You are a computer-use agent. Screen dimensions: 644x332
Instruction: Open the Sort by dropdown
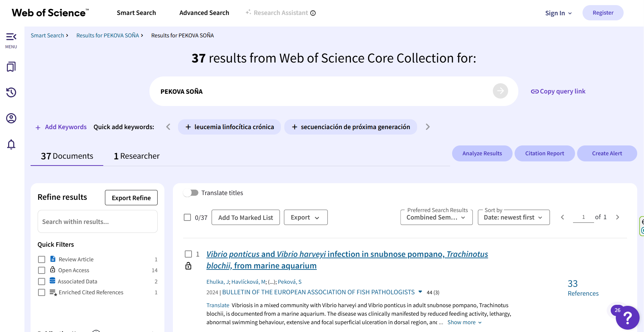point(513,217)
